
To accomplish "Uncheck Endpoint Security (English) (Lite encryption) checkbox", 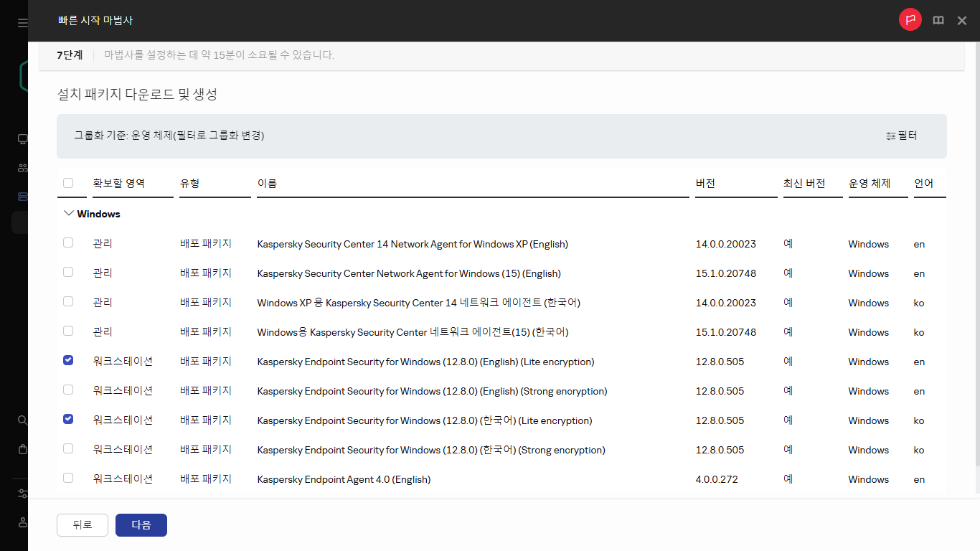I will point(68,361).
